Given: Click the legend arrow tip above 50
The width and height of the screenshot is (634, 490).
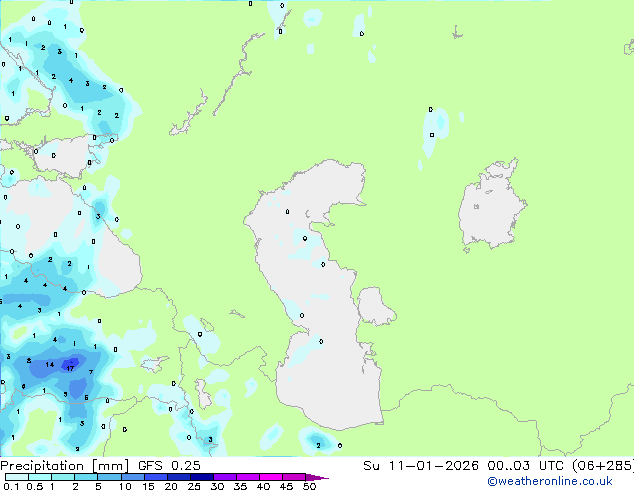Looking at the screenshot, I should click(317, 477).
